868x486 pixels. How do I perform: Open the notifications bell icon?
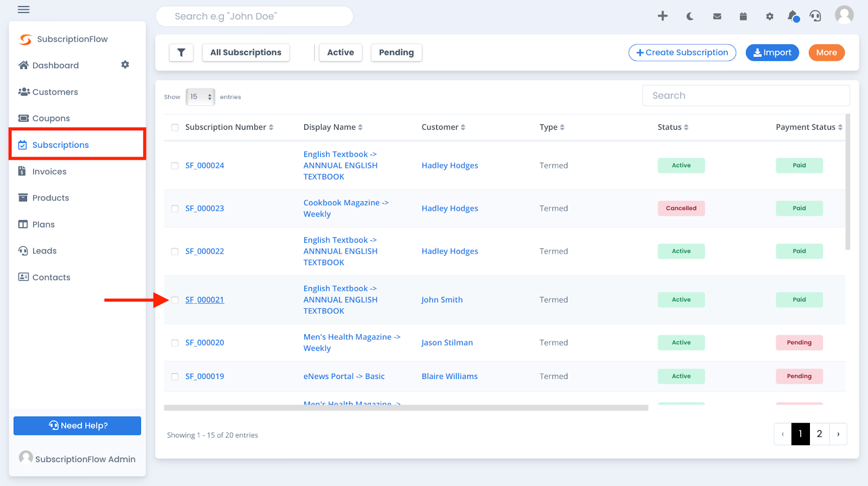coord(793,16)
